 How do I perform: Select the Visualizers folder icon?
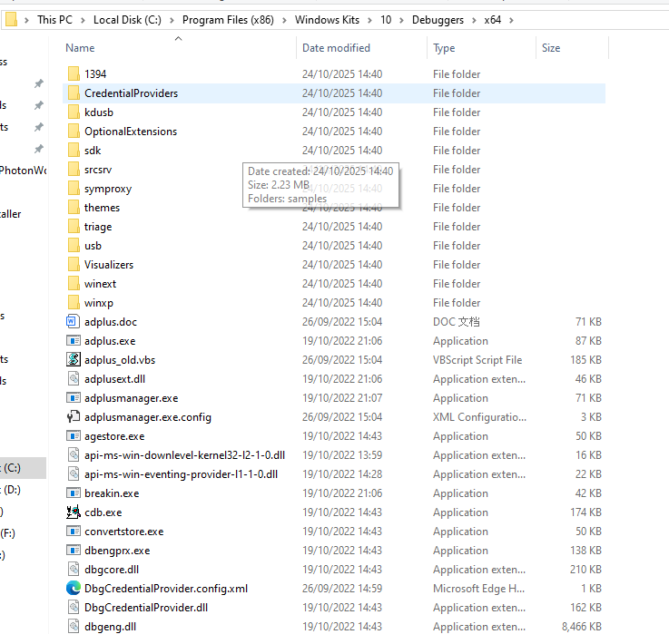74,264
